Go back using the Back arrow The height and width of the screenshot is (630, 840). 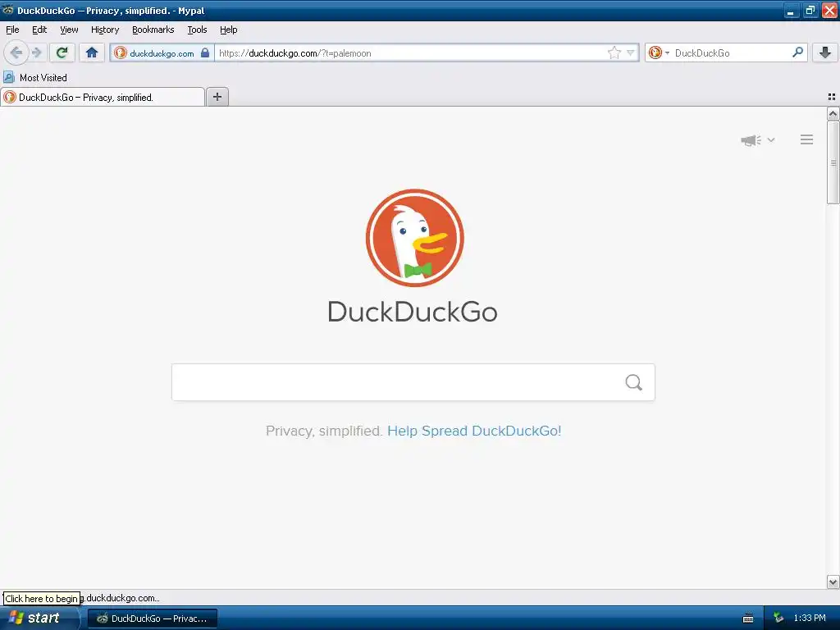click(x=16, y=52)
